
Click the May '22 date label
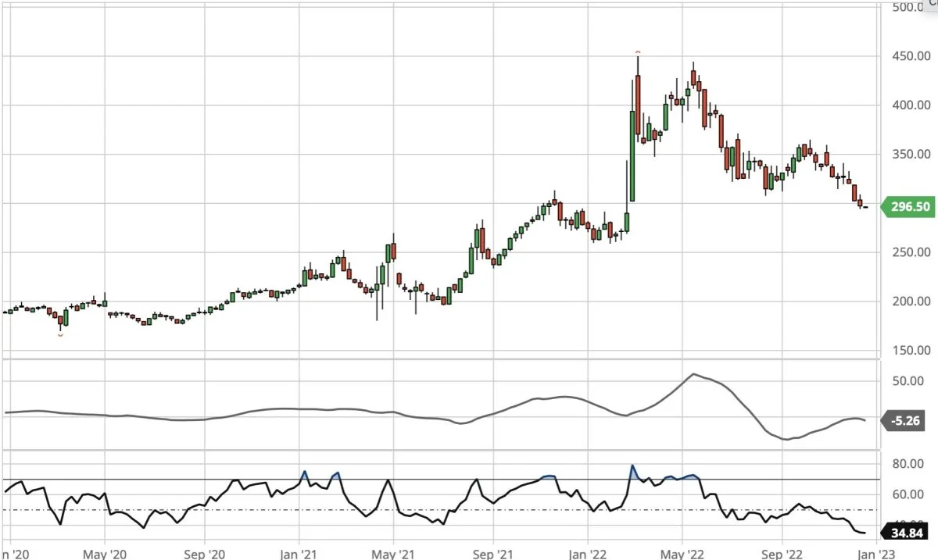tap(682, 553)
